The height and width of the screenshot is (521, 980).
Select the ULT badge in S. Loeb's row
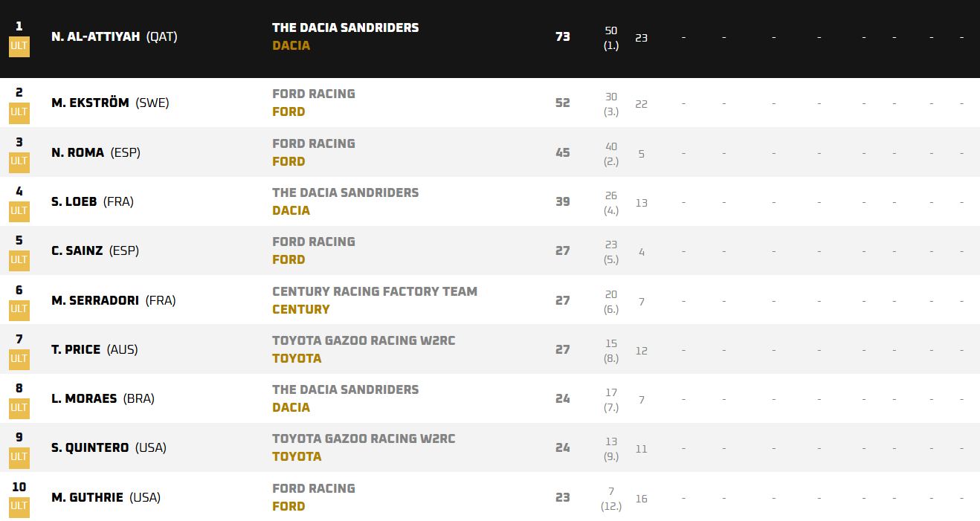[19, 211]
